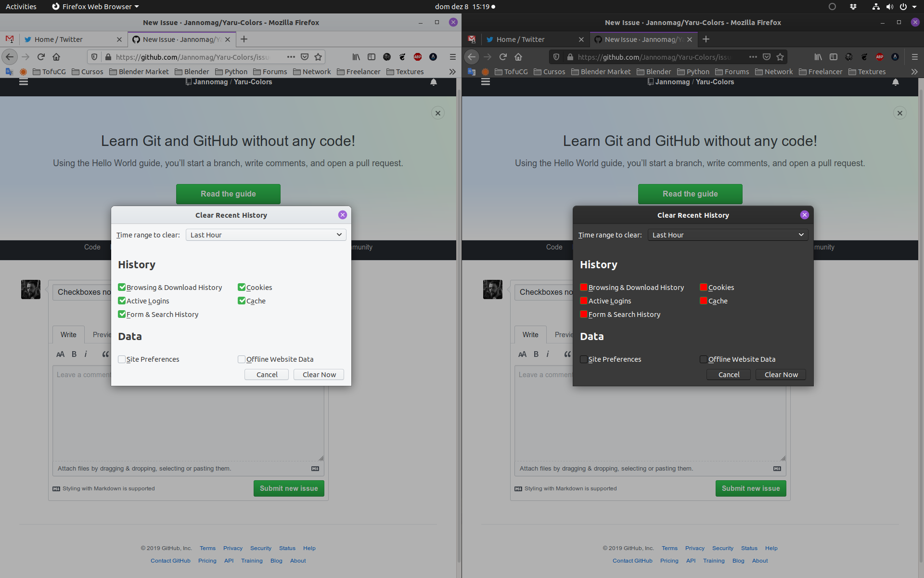Open the Firefox hamburger menu
924x578 pixels.
coord(453,57)
